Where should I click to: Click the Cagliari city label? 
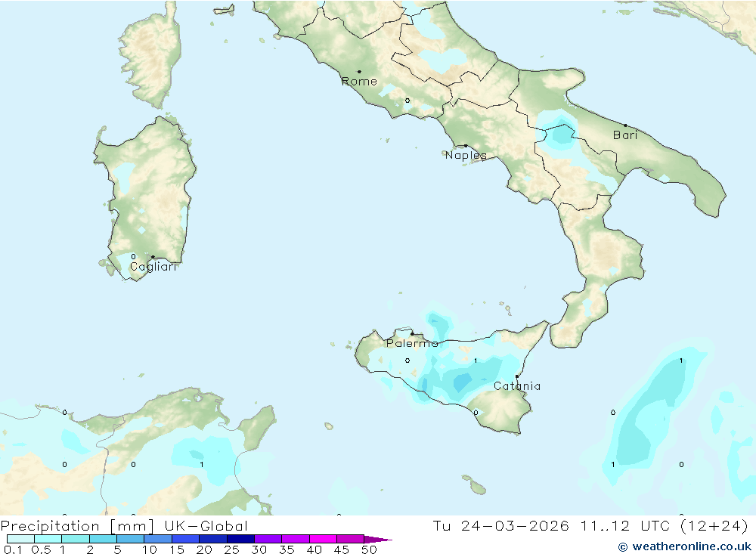153,267
